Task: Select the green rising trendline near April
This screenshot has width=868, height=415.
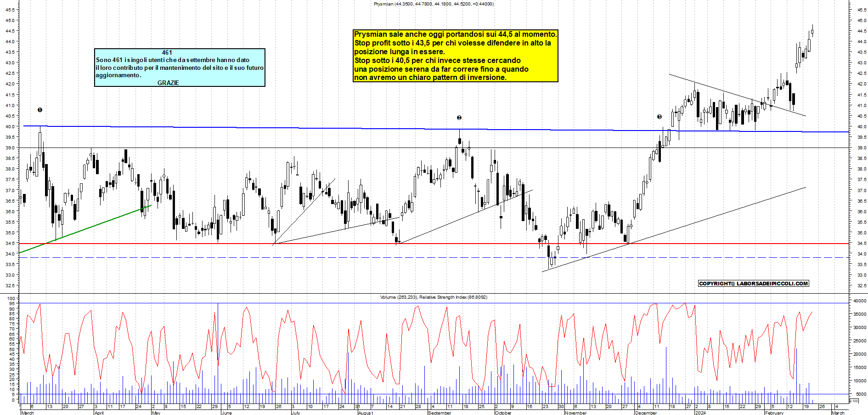Action: [x=85, y=229]
